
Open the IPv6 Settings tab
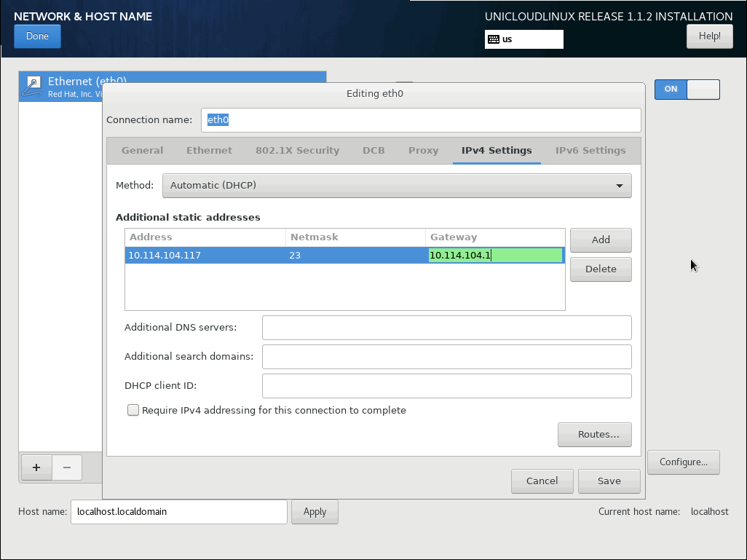pyautogui.click(x=590, y=151)
